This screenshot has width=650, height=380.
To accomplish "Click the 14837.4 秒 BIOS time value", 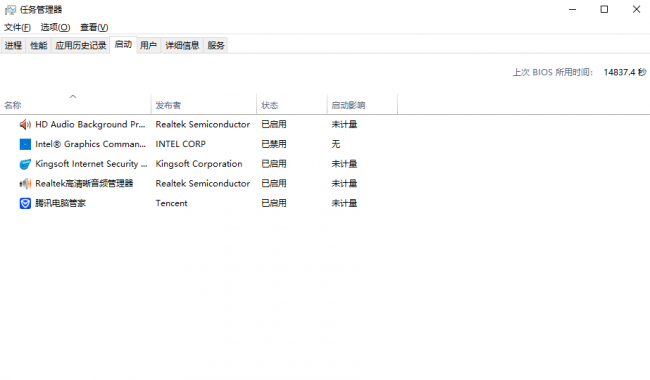I will (625, 73).
